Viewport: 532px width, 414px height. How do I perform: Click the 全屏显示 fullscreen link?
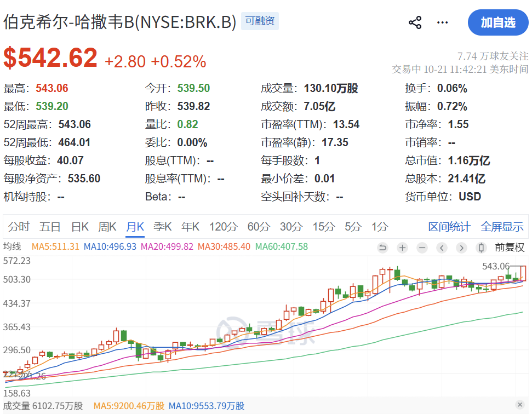tap(502, 227)
